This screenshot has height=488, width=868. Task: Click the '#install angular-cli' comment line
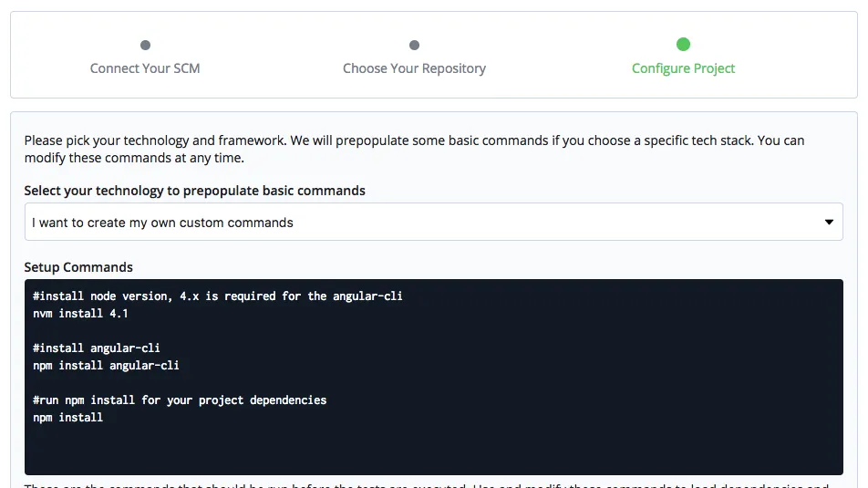pyautogui.click(x=97, y=348)
